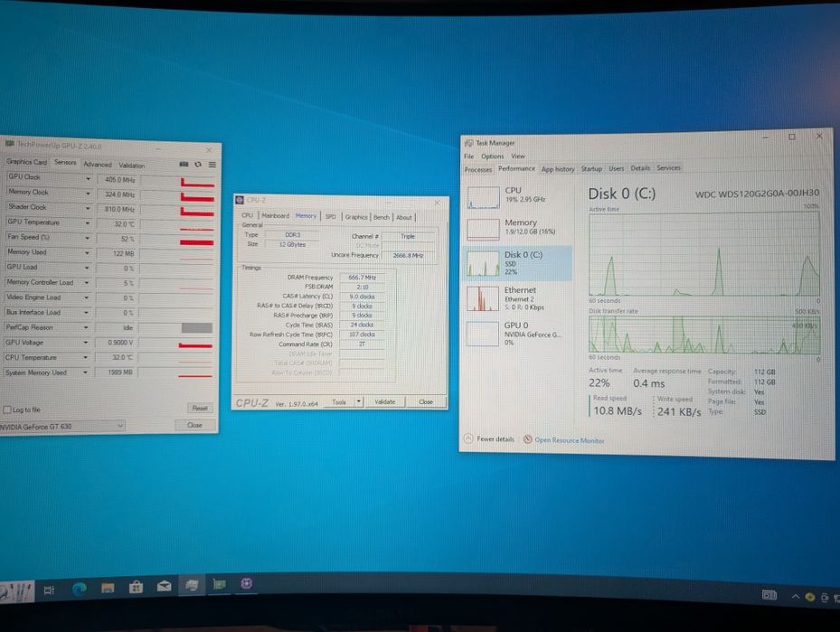Show hidden system tray icons
This screenshot has height=632, width=840.
[796, 596]
